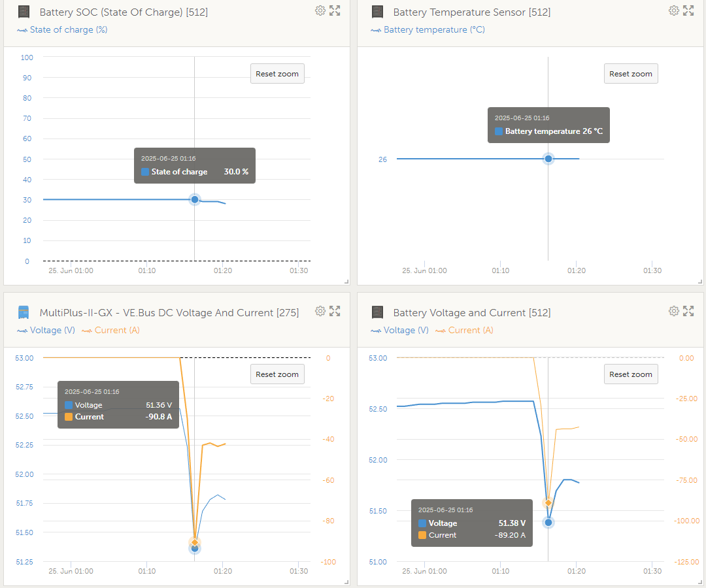Viewport: 706px width, 588px height.
Task: Click the resize handle of Battery SOC widget
Action: point(346,282)
